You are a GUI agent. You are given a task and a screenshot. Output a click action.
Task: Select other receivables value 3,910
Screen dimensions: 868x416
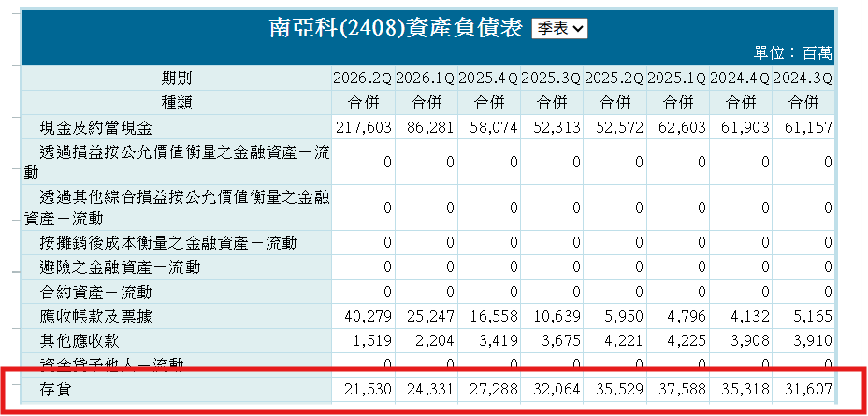click(x=813, y=341)
